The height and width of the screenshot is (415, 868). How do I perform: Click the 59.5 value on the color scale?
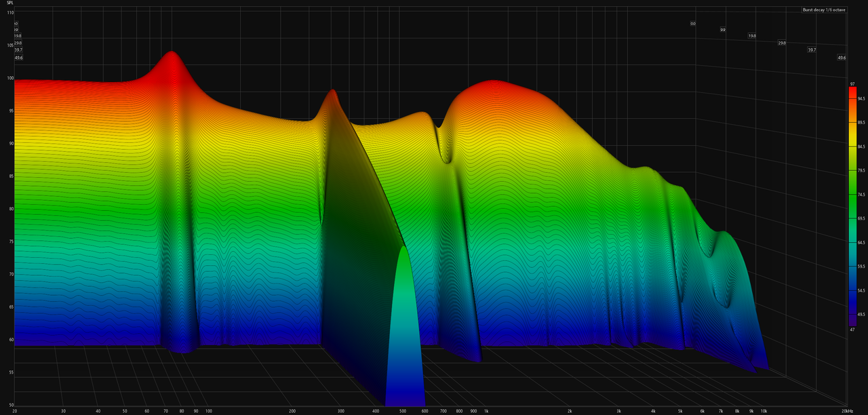pyautogui.click(x=861, y=266)
